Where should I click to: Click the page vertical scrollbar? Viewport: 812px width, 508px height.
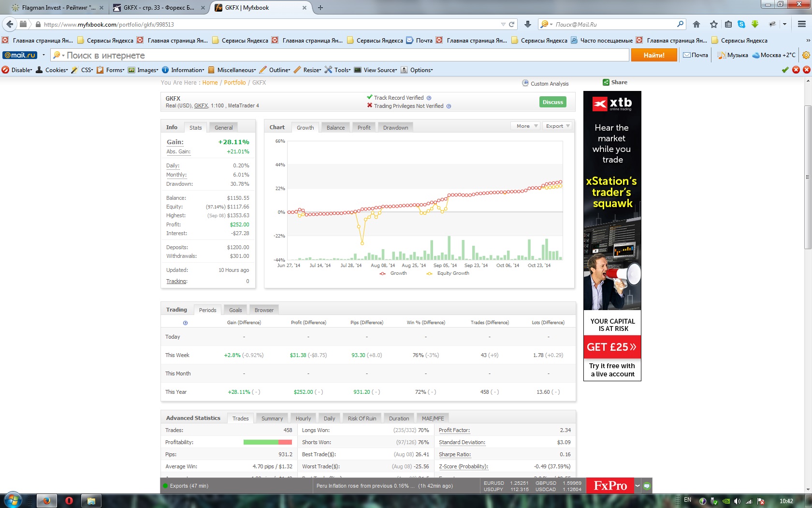tap(808, 177)
